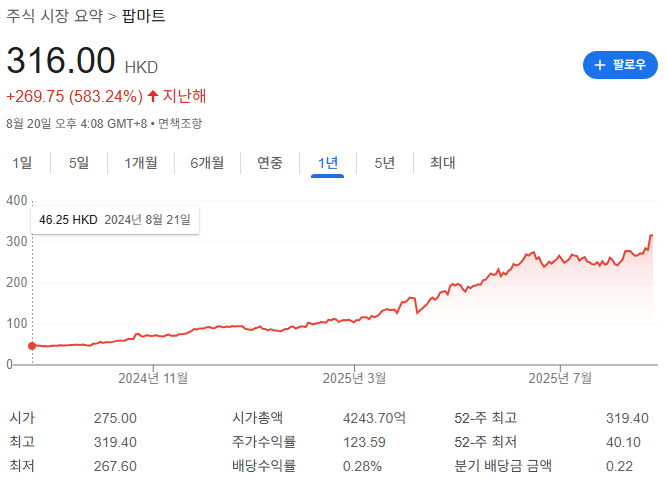Click the 팝마트 breadcrumb title
Image resolution: width=667 pixels, height=485 pixels.
click(x=143, y=16)
